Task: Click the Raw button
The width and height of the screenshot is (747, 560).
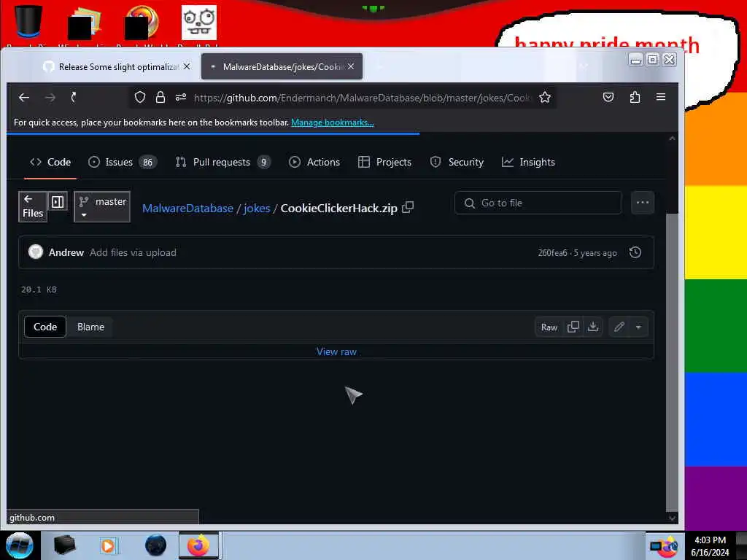Action: tap(549, 327)
